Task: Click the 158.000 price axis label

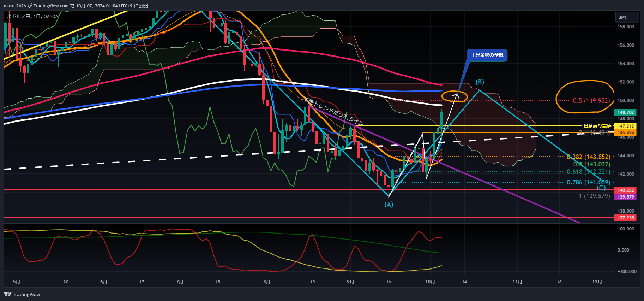Action: tap(626, 27)
